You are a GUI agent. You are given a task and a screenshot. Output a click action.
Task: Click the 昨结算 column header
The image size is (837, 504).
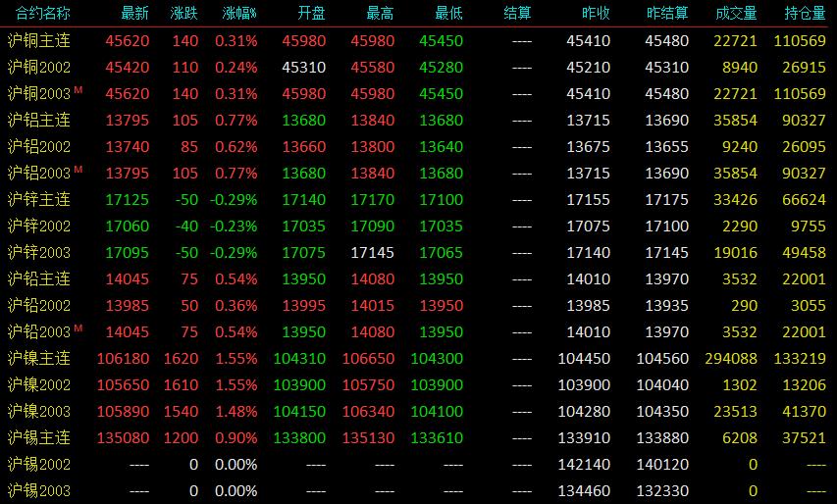(x=667, y=13)
